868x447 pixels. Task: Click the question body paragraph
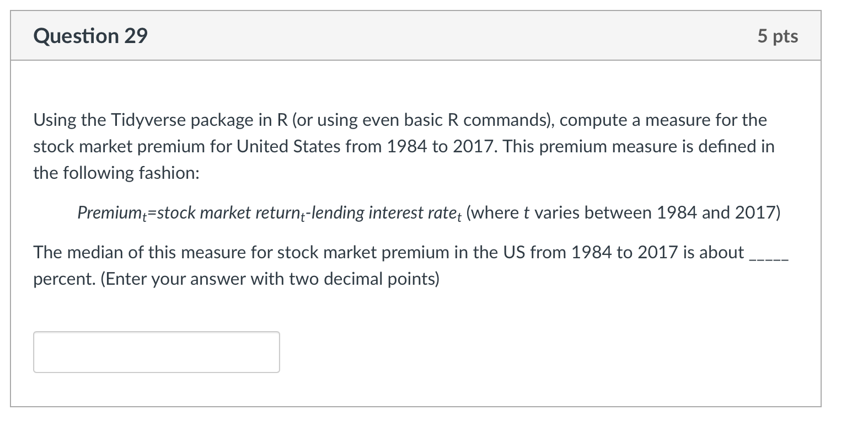386,146
